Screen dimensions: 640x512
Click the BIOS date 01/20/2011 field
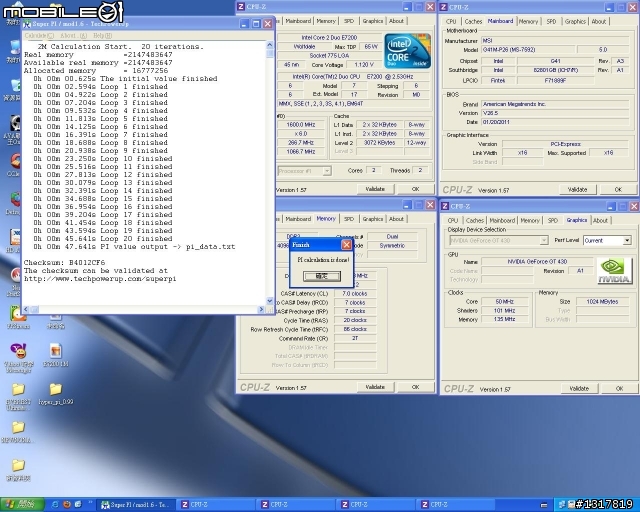(x=555, y=122)
